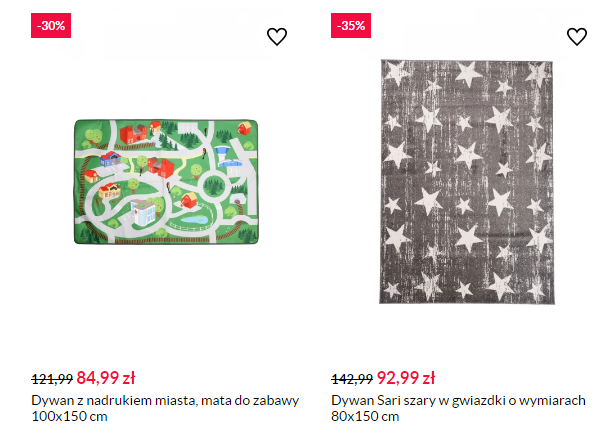Click the pond on the city rug picture
The image size is (605, 430).
click(x=195, y=215)
